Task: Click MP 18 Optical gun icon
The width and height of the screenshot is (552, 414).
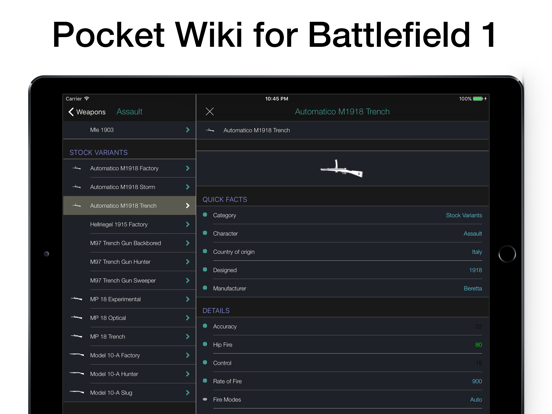Action: point(76,318)
